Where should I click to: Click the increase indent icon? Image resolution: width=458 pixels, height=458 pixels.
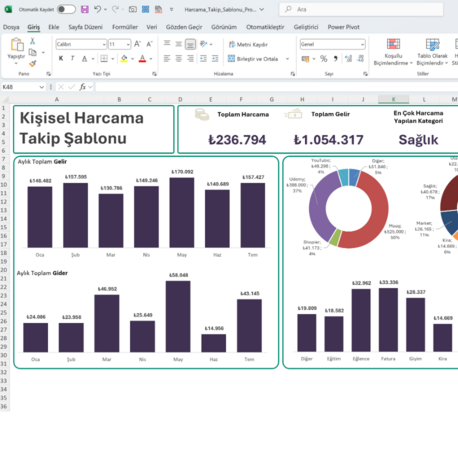pyautogui.click(x=215, y=59)
